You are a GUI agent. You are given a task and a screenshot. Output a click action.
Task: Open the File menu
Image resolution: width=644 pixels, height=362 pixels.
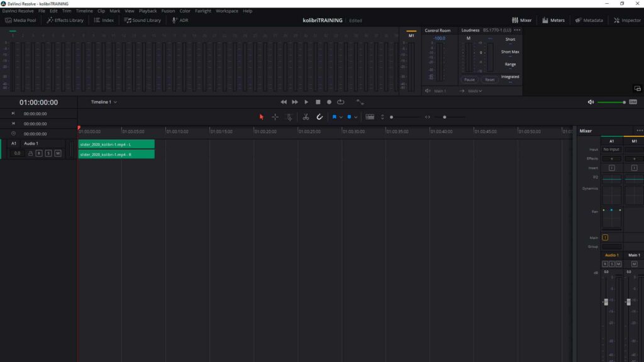tap(42, 11)
